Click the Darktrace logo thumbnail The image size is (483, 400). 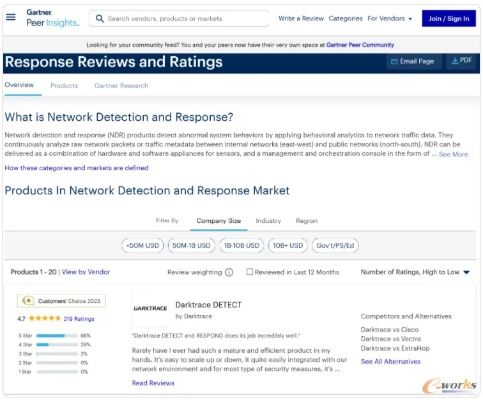(150, 308)
